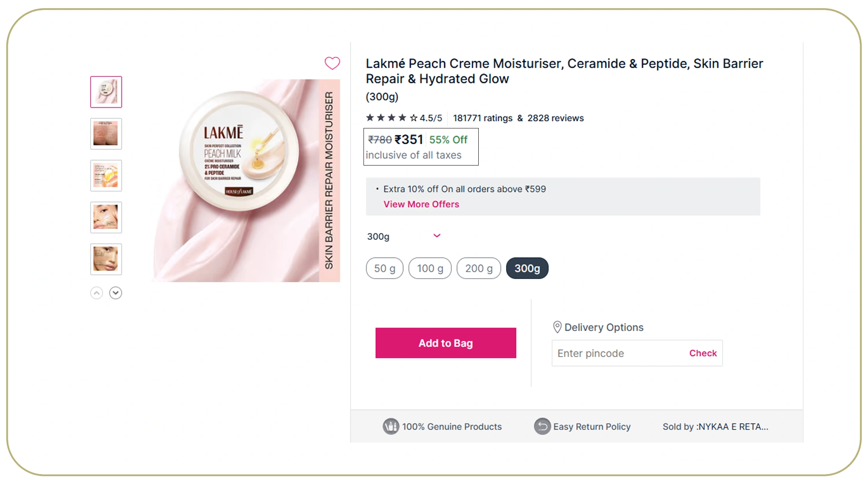
Task: Select the 50 g size option
Action: click(x=384, y=268)
